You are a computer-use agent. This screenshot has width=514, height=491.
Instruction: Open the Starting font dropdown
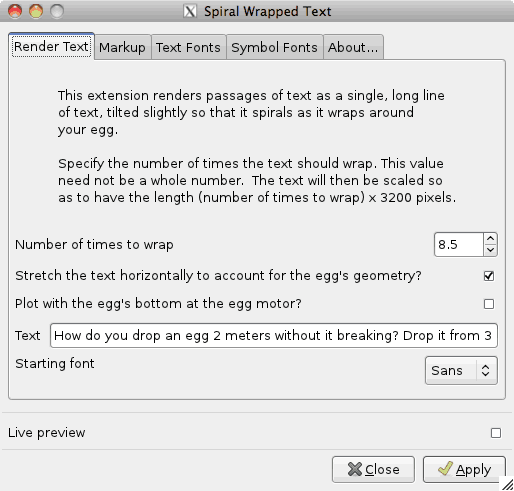point(461,370)
